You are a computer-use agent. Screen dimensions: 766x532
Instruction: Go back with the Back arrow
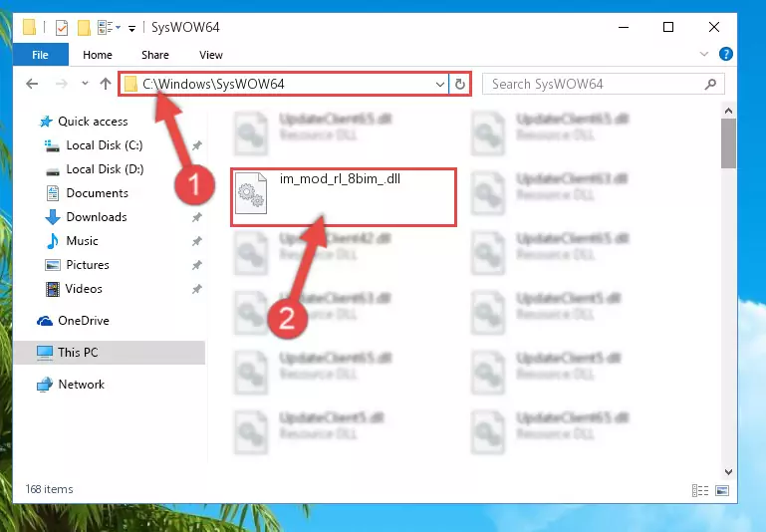coord(32,84)
